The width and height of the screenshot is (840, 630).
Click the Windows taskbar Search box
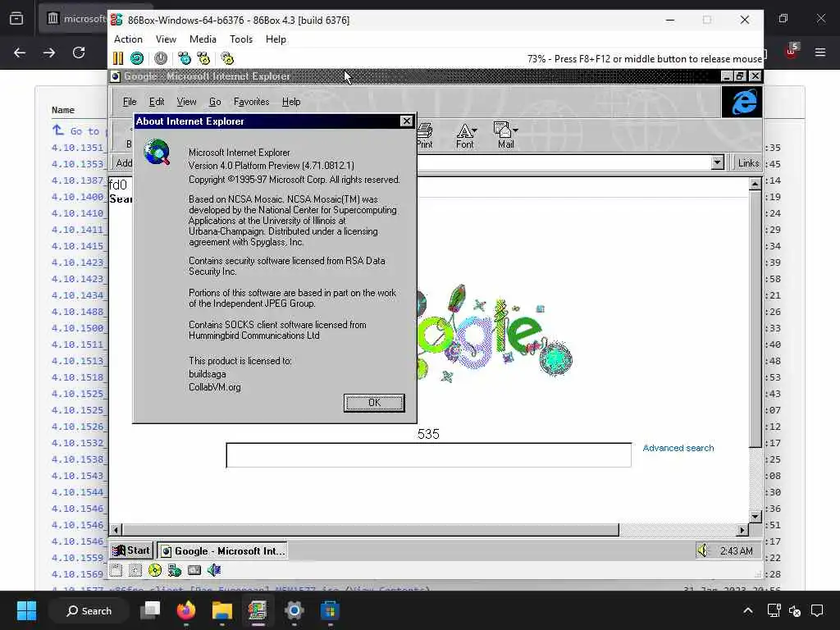click(89, 610)
